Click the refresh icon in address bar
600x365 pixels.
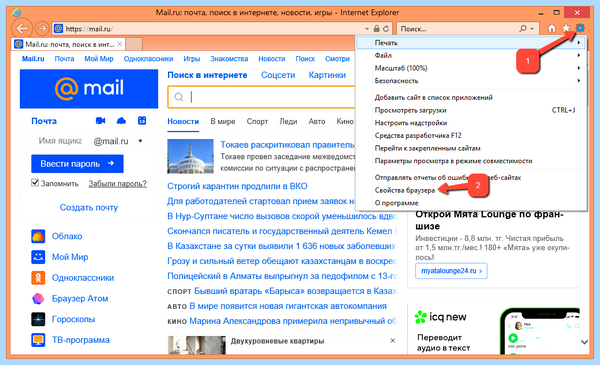click(x=386, y=29)
